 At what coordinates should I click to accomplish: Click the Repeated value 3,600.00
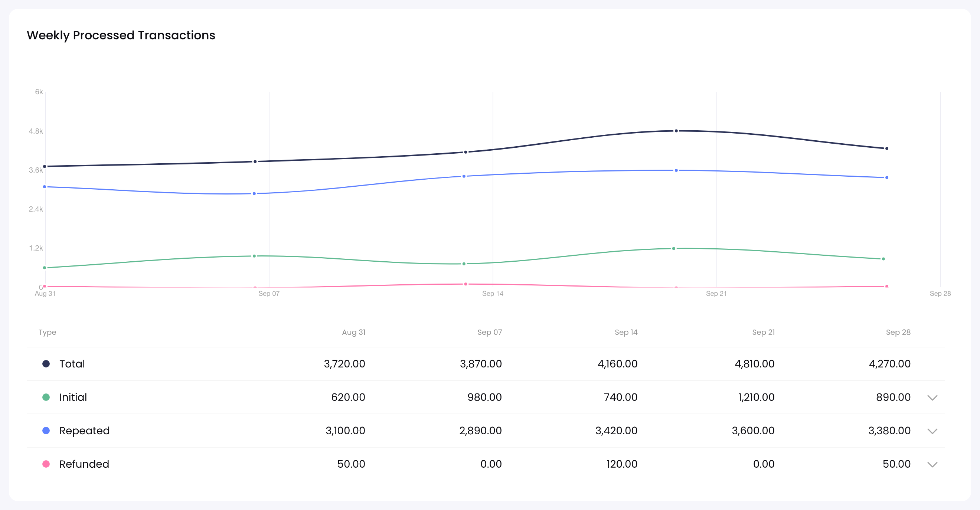pos(753,431)
